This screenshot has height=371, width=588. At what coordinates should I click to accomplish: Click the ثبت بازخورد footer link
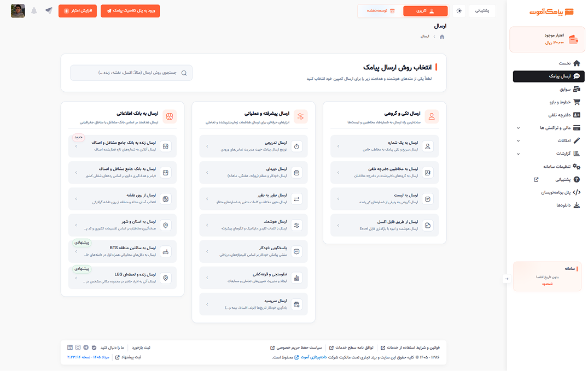141,348
